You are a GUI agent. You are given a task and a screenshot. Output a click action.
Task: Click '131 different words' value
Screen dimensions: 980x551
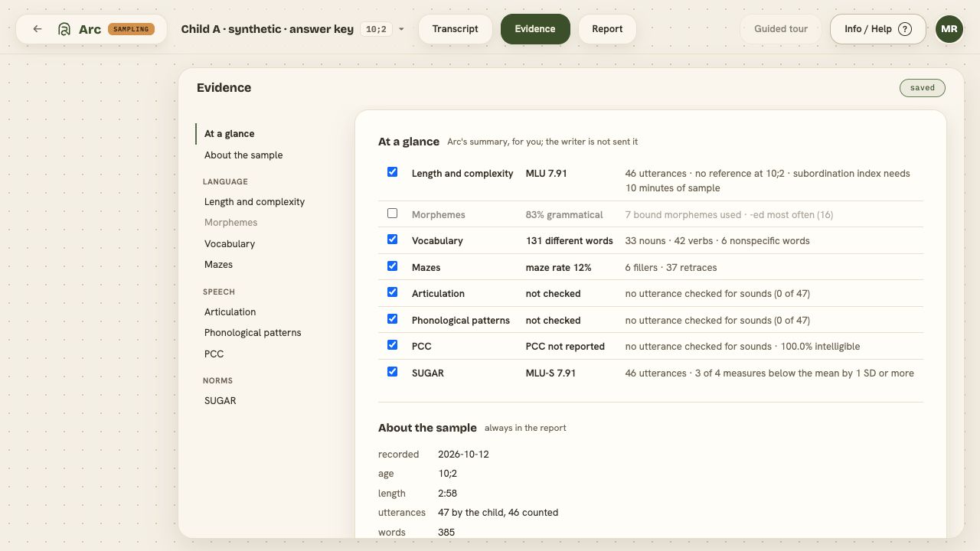pos(569,241)
